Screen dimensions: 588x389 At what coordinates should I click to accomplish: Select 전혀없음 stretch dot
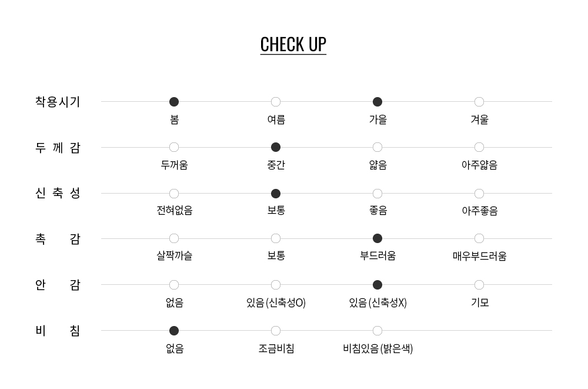pos(174,194)
